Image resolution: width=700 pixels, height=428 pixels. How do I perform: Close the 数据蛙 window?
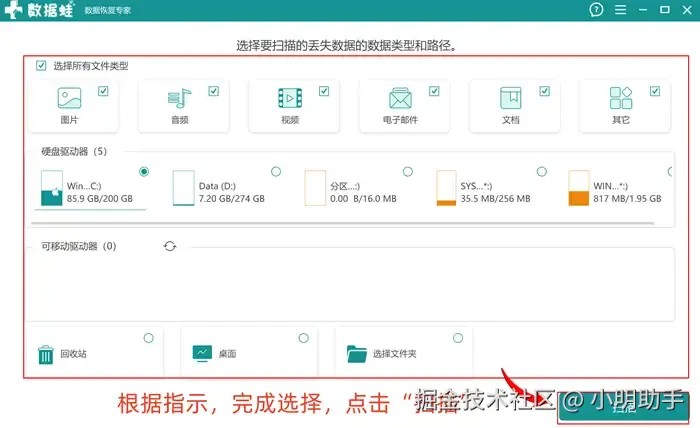[x=687, y=9]
